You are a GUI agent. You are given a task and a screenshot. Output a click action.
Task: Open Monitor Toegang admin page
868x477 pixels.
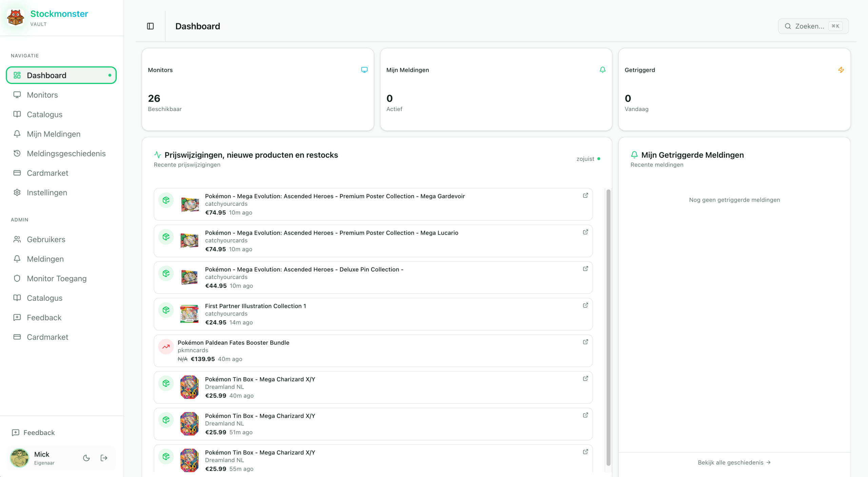57,278
